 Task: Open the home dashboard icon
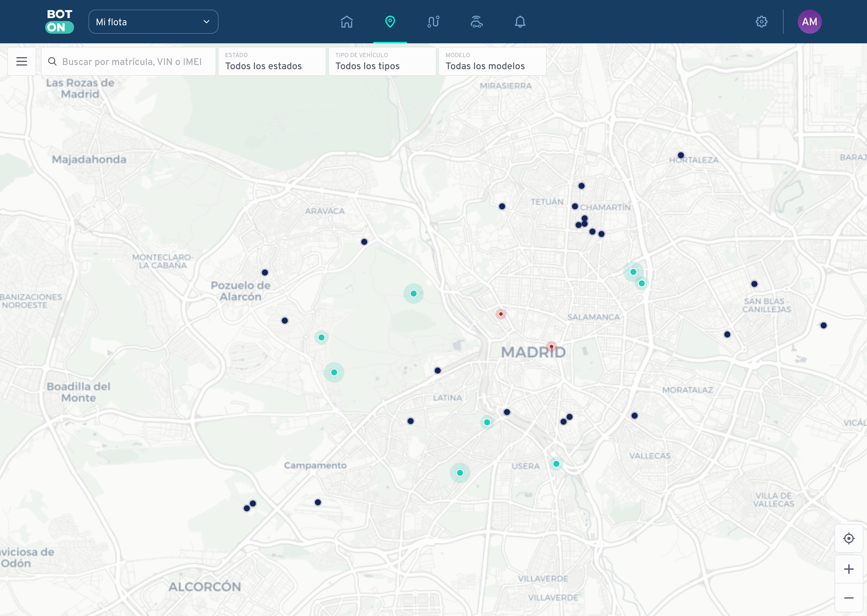click(347, 22)
